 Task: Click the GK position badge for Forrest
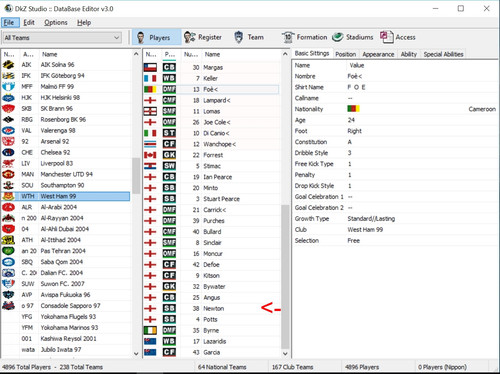[x=169, y=155]
